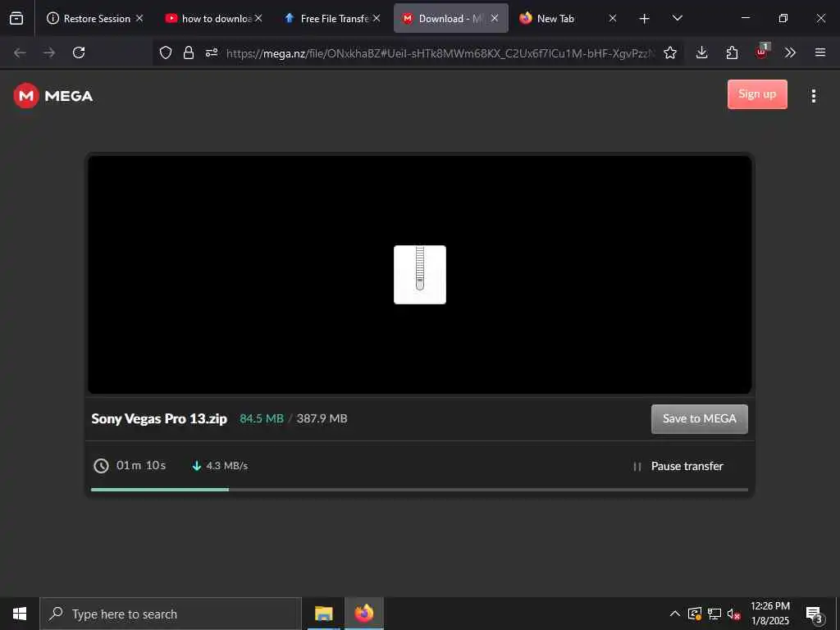This screenshot has width=840, height=630.
Task: Show hidden system tray icons
Action: pyautogui.click(x=675, y=614)
